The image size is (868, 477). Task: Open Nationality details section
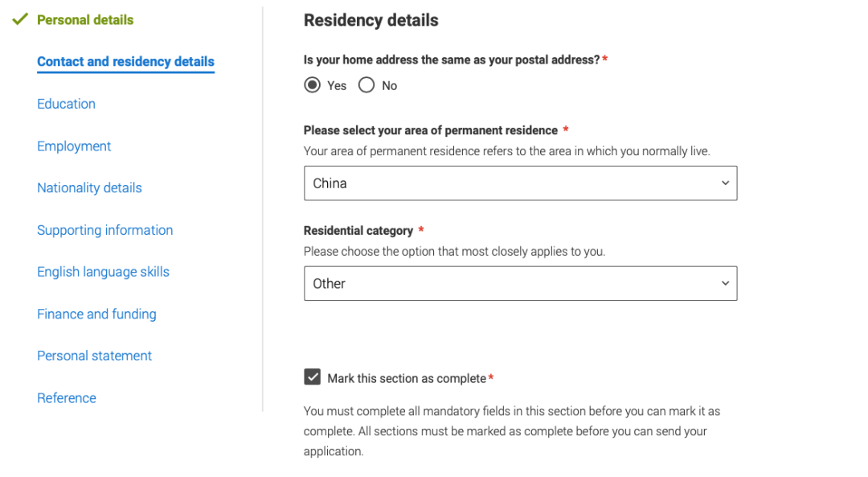89,187
